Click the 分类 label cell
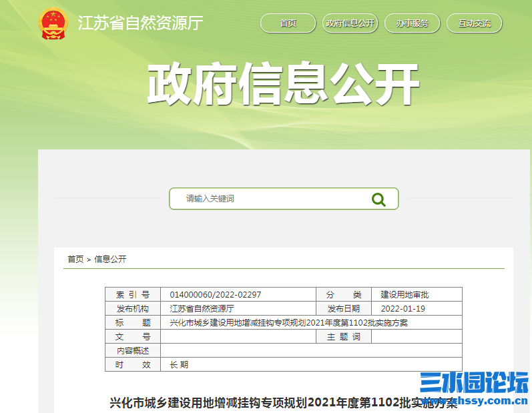This screenshot has height=413, width=532. 344,295
